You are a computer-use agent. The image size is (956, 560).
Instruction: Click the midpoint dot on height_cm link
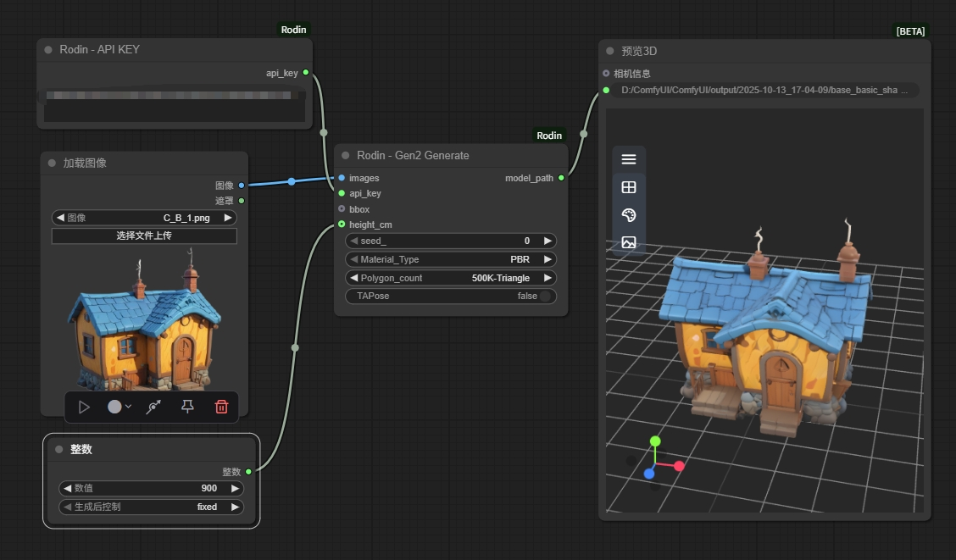tap(295, 348)
